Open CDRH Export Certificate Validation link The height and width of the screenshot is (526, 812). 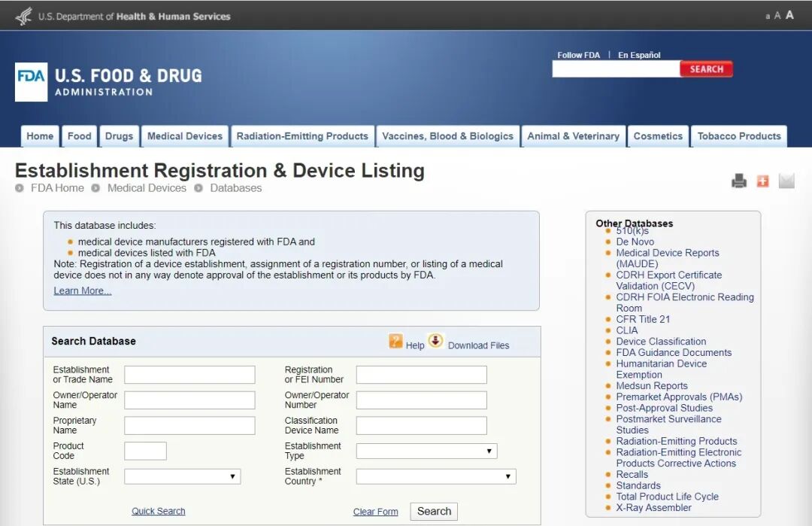point(669,281)
